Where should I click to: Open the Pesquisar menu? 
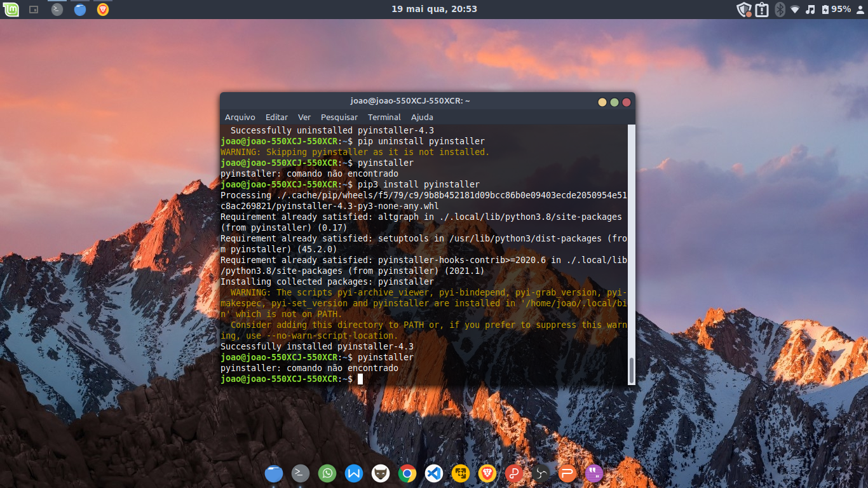pos(339,117)
